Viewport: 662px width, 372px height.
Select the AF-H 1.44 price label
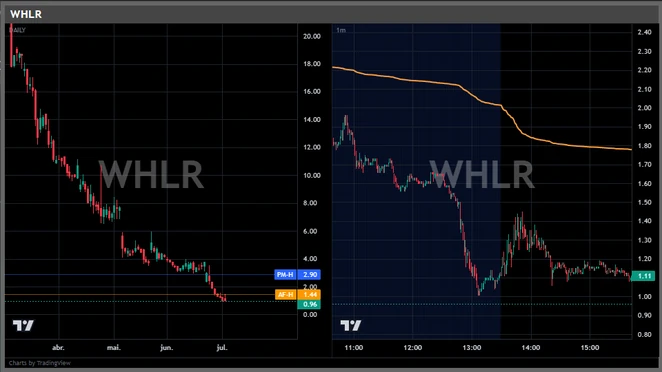(x=298, y=294)
